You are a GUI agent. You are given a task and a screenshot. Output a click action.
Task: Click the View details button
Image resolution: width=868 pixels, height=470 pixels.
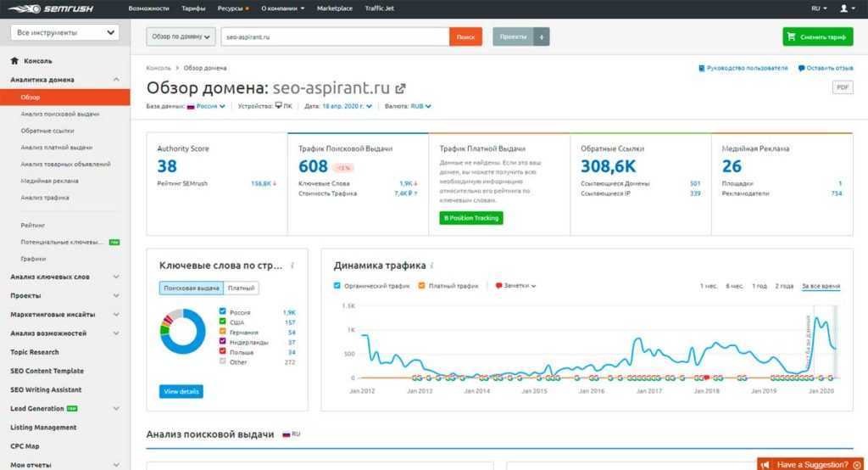181,392
